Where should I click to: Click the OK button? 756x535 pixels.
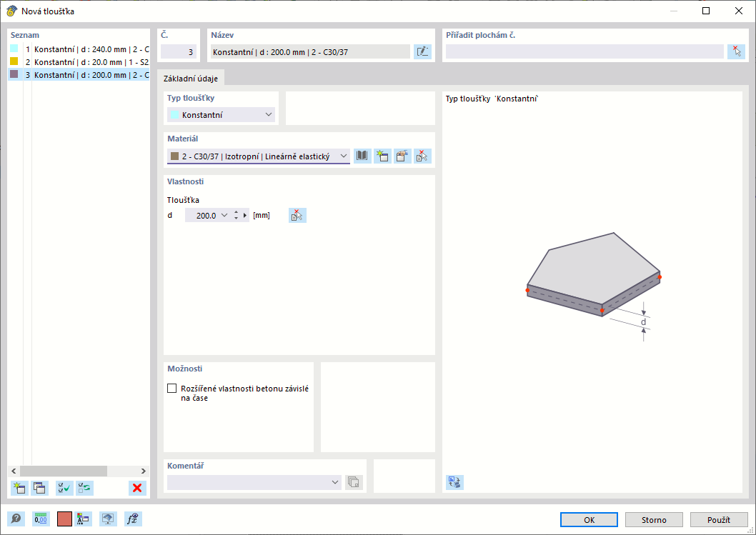point(589,519)
